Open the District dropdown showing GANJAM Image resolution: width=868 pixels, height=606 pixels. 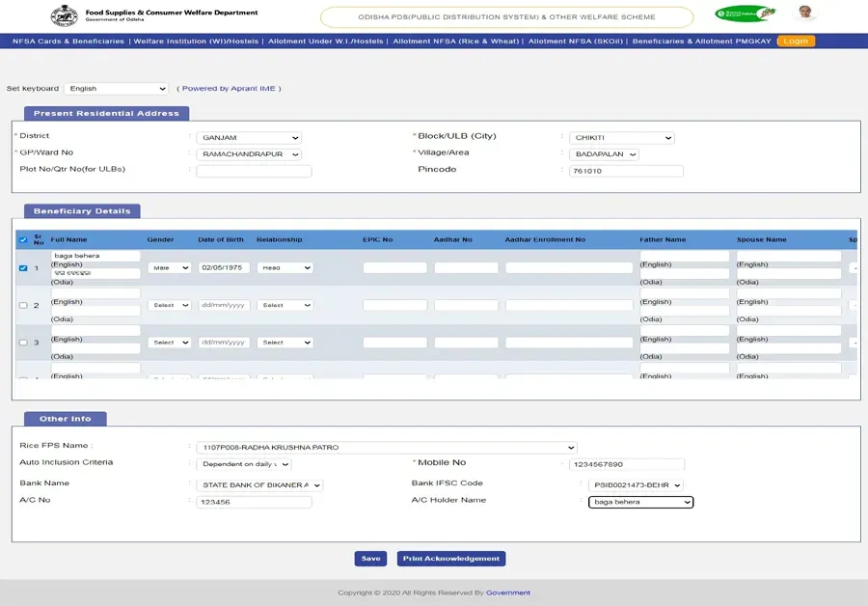(249, 137)
